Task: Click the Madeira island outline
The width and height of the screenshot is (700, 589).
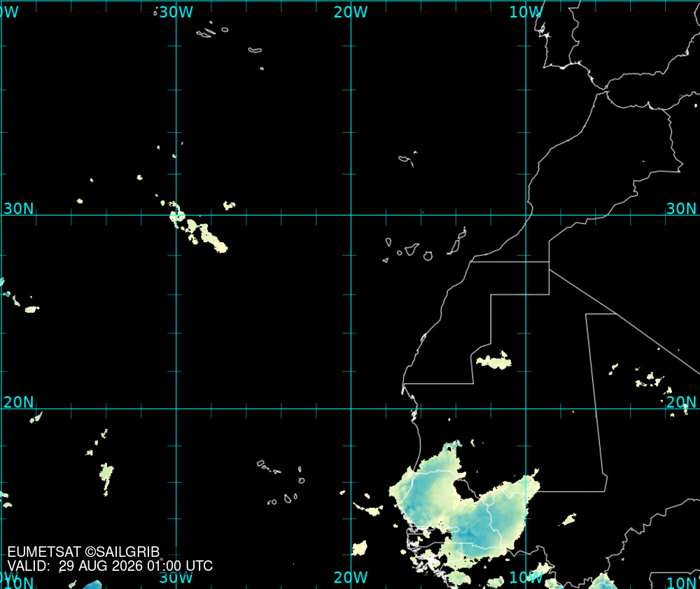Action: pyautogui.click(x=407, y=159)
